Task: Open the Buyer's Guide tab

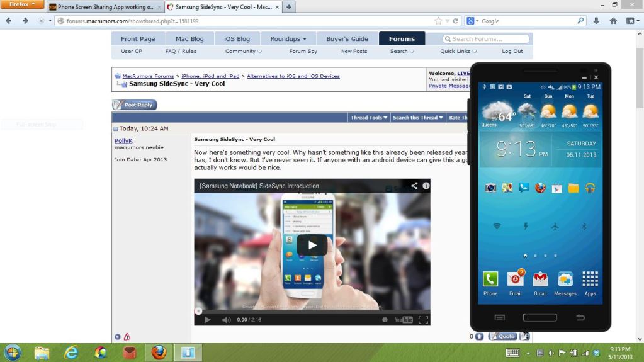Action: pos(347,38)
